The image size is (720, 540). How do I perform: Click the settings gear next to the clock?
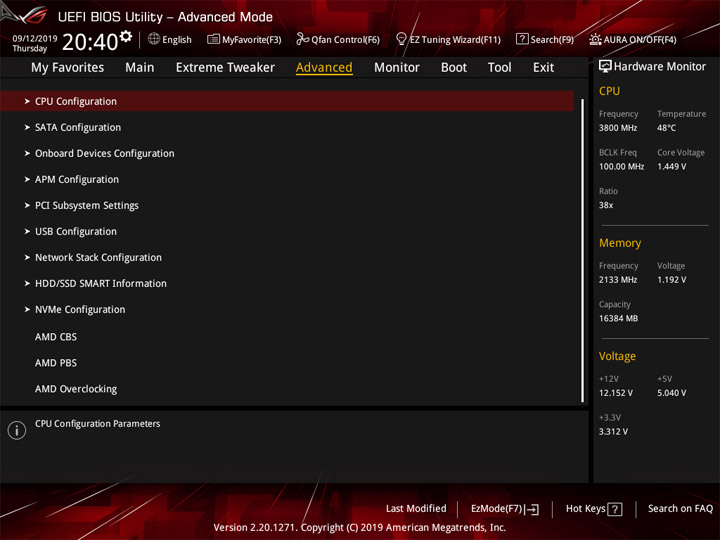[x=126, y=36]
